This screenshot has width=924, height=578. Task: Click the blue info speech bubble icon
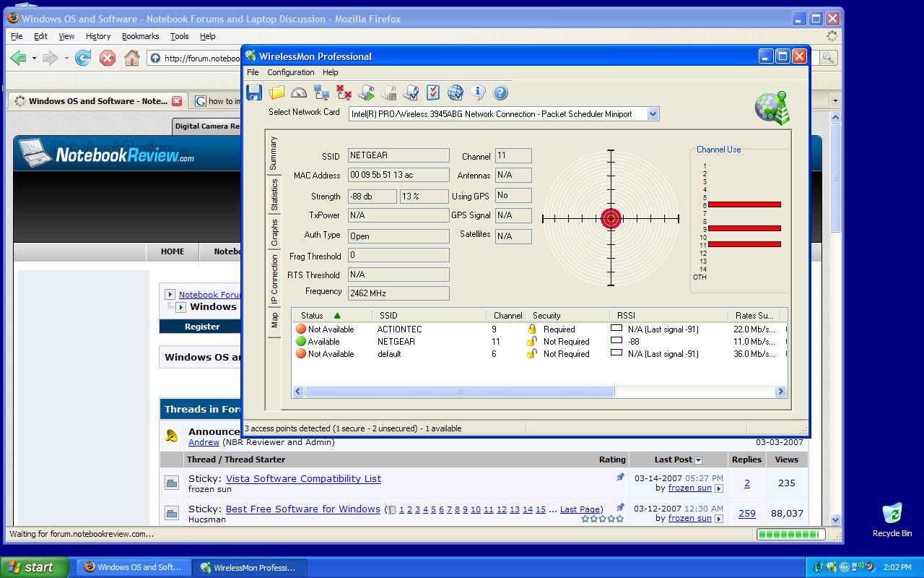tap(478, 92)
